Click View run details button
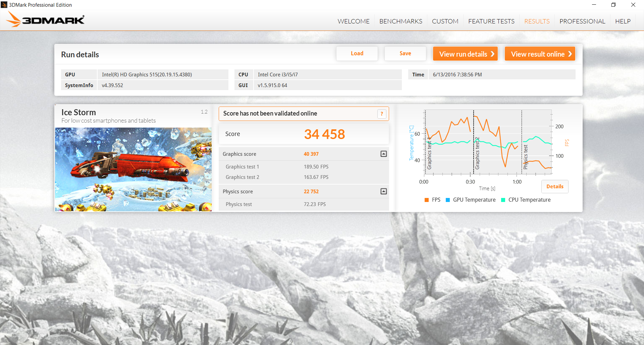 point(465,54)
